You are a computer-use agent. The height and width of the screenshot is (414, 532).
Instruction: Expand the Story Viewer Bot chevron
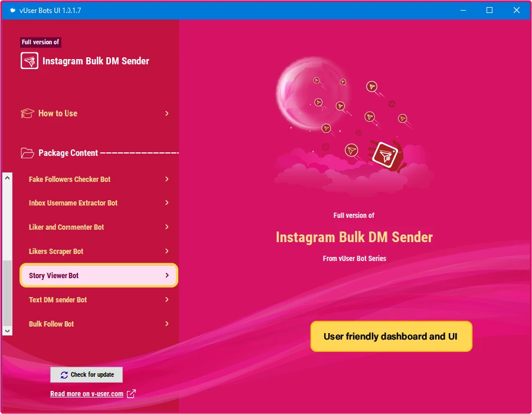(x=167, y=275)
